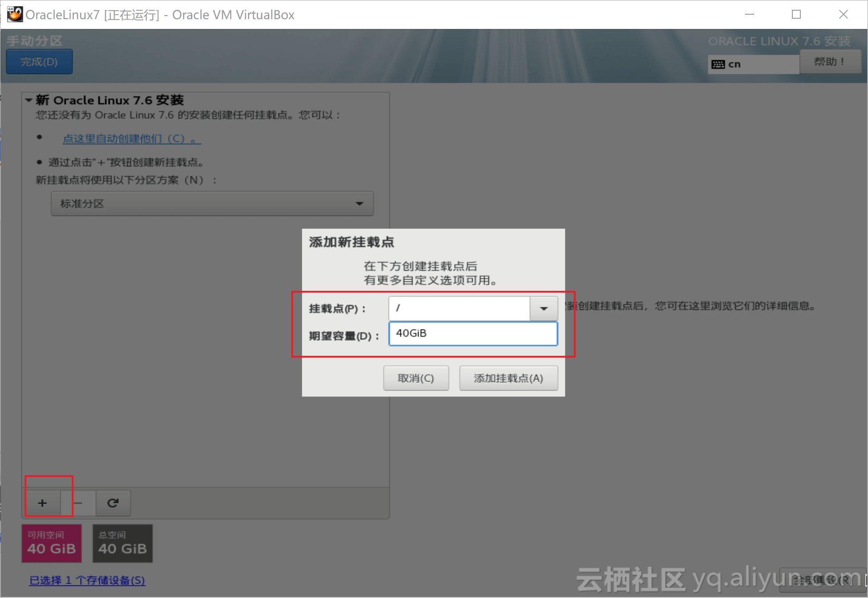Click the auto-create mount points link
The height and width of the screenshot is (598, 868).
coord(131,138)
